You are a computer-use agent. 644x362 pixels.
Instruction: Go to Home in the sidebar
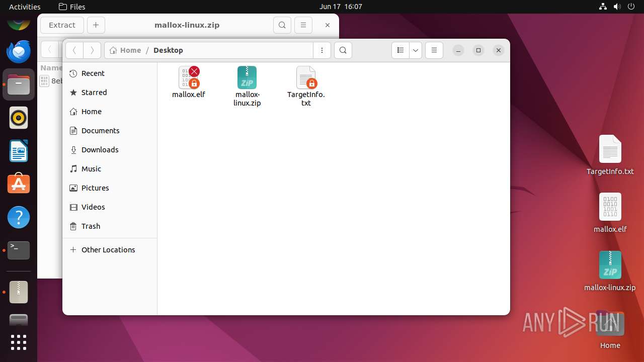click(x=110, y=112)
